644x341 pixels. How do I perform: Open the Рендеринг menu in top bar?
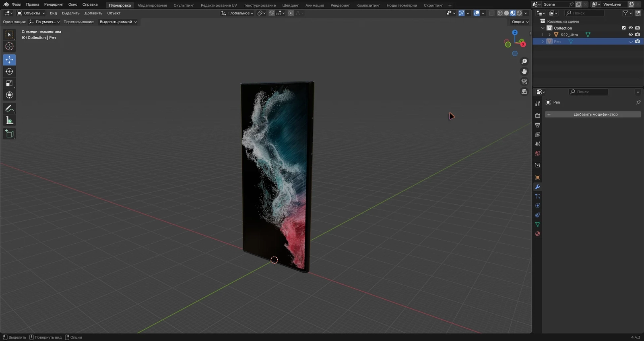pos(54,4)
